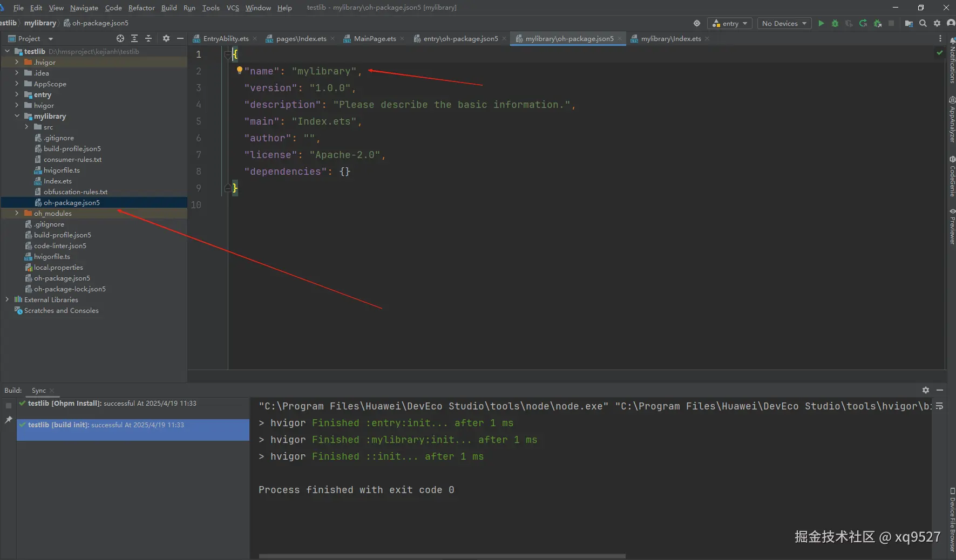Image resolution: width=956 pixels, height=560 pixels.
Task: Click the stop build square icon
Action: pyautogui.click(x=9, y=405)
